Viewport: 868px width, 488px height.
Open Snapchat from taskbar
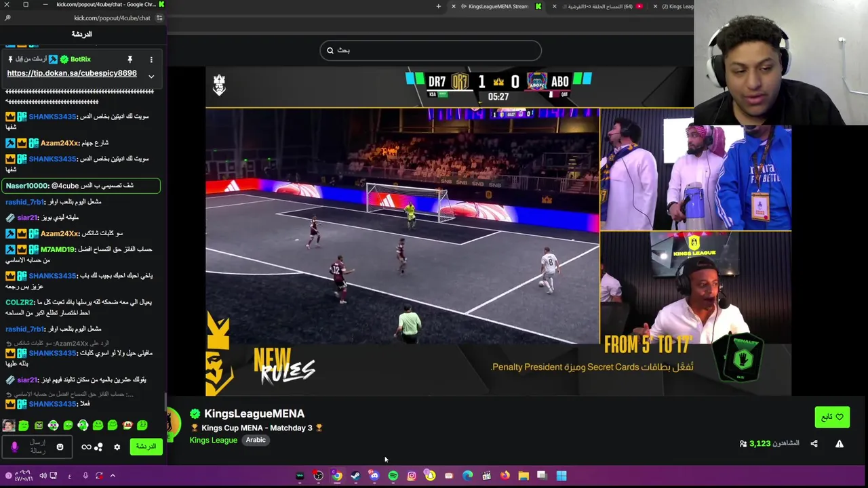click(430, 476)
